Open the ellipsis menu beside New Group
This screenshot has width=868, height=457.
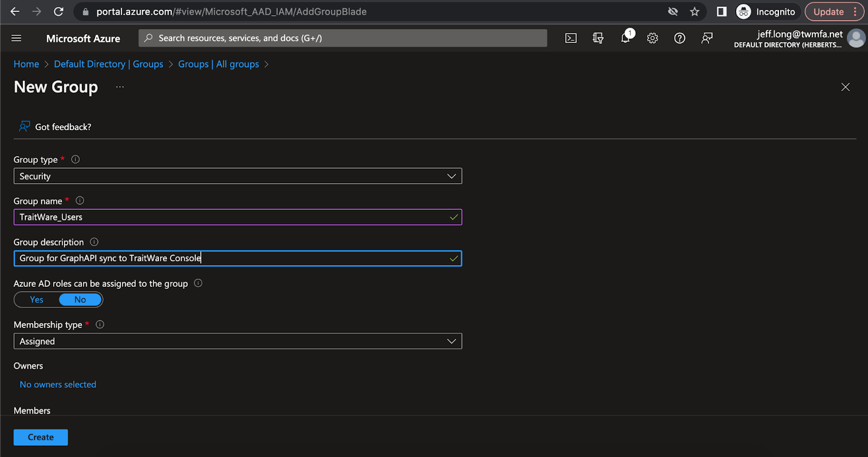pyautogui.click(x=120, y=87)
